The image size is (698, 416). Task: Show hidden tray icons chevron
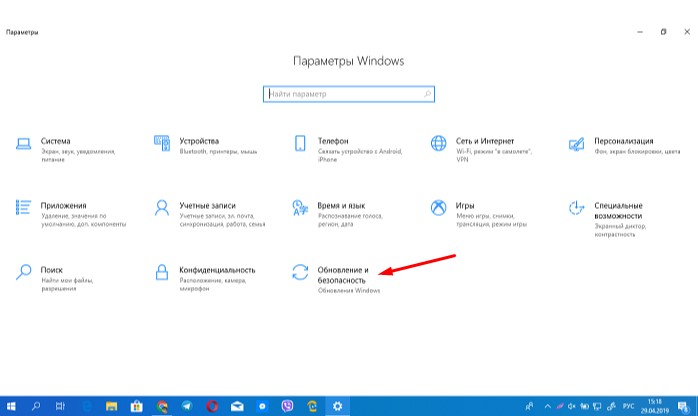point(548,406)
